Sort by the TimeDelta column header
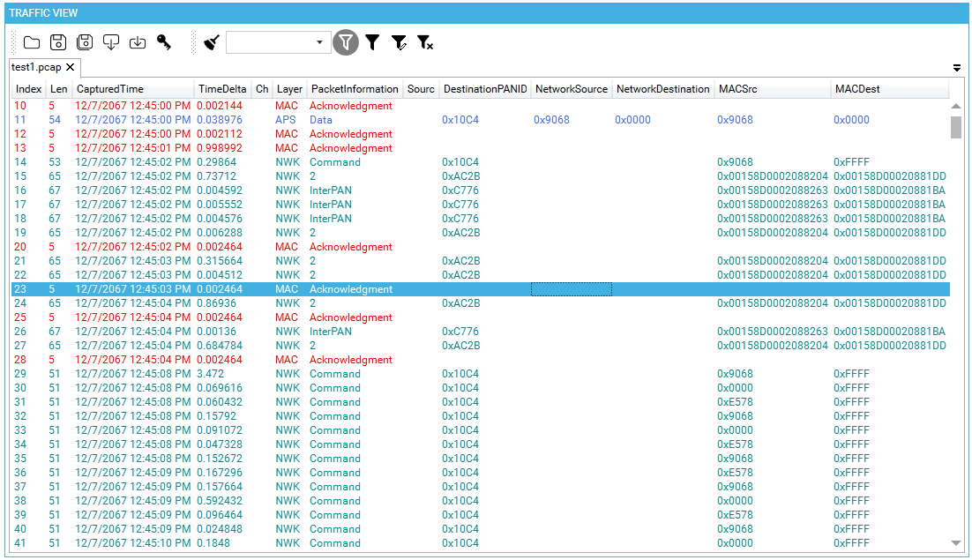Viewport: 972px width, 560px height. coord(222,89)
